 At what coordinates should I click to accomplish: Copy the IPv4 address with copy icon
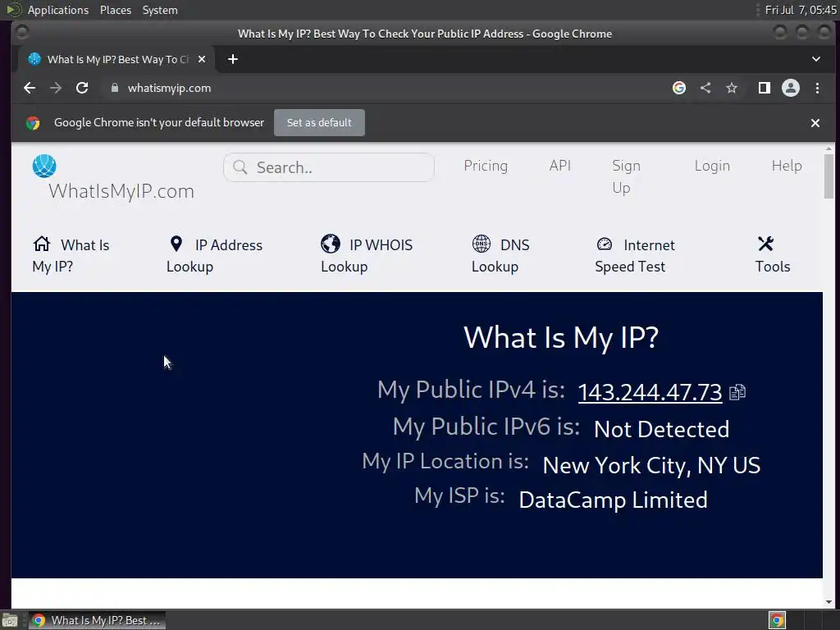pyautogui.click(x=737, y=392)
